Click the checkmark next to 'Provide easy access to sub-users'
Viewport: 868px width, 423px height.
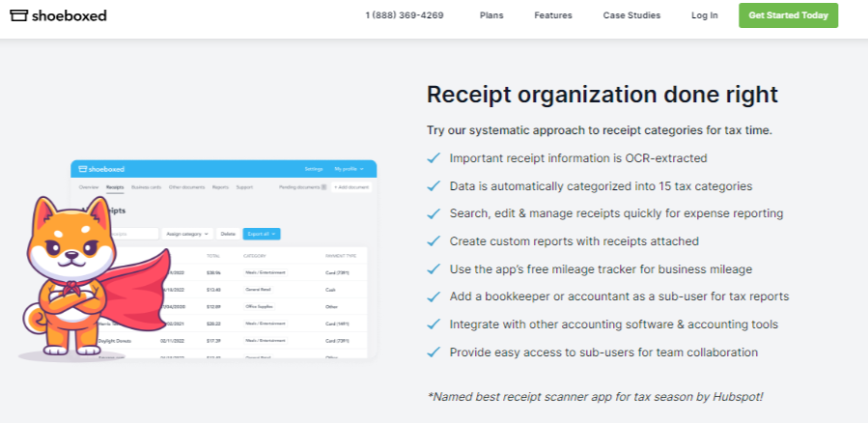point(434,352)
